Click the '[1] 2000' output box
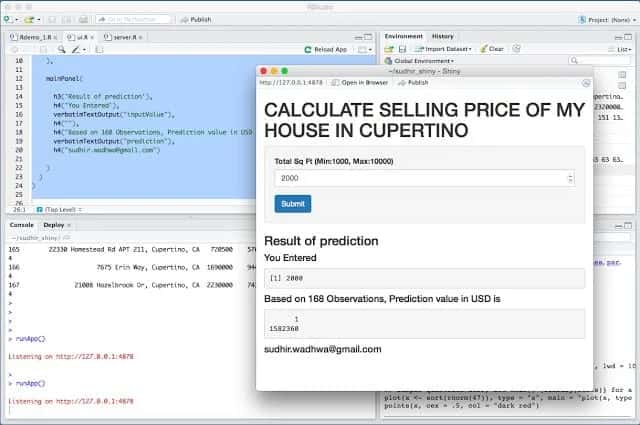The height and width of the screenshot is (425, 640). (x=424, y=278)
